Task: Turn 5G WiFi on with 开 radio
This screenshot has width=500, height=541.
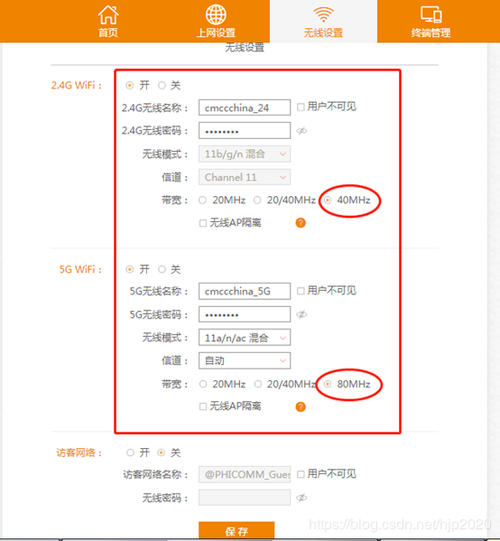Action: 130,269
